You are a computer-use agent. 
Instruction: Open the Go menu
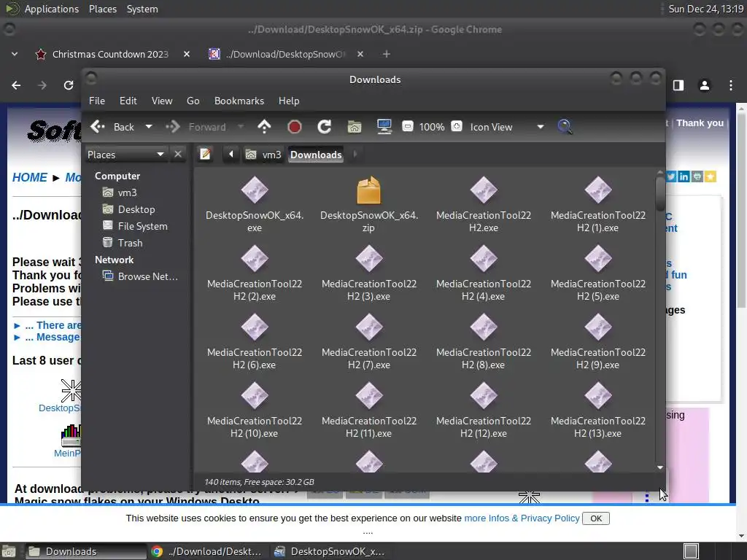click(x=193, y=101)
